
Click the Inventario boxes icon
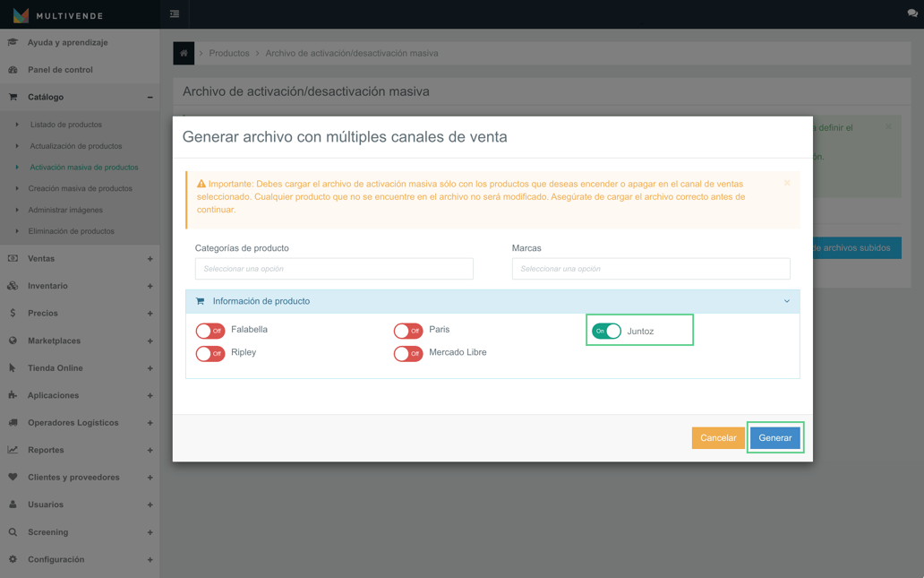[x=13, y=286]
